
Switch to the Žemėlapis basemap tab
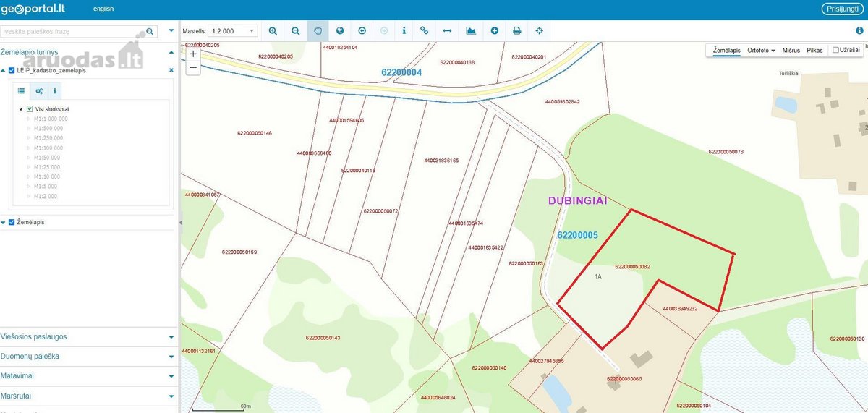(x=726, y=51)
